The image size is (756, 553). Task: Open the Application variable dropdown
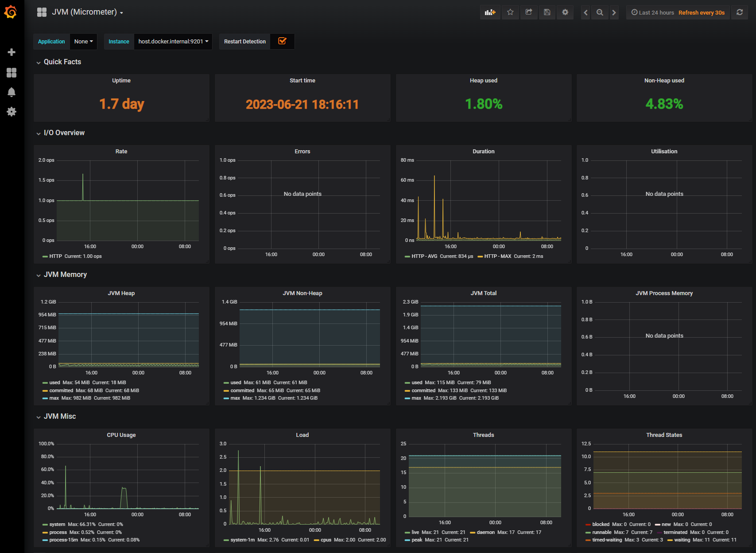pos(84,42)
